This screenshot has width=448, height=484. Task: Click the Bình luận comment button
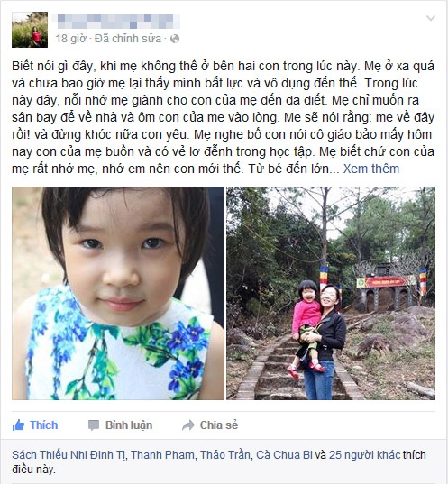[x=129, y=425]
